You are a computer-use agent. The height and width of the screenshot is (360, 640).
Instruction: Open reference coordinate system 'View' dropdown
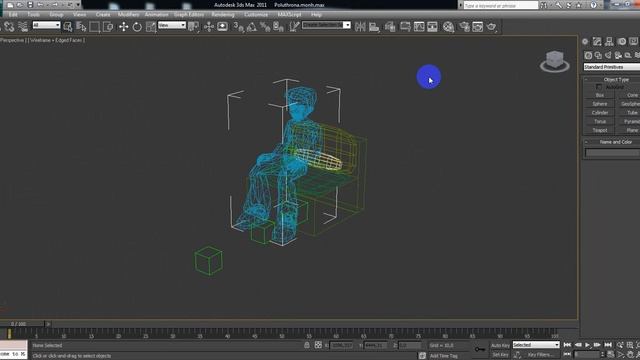click(172, 25)
